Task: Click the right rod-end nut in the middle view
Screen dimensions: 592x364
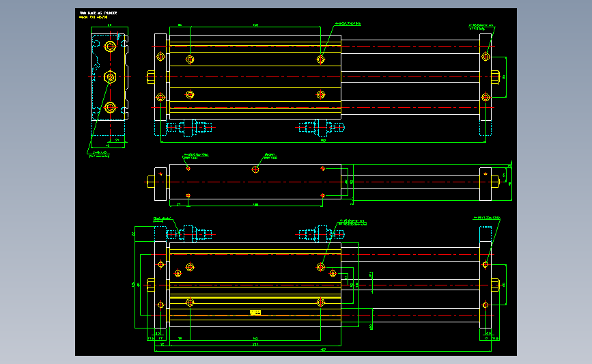Action: (495, 182)
